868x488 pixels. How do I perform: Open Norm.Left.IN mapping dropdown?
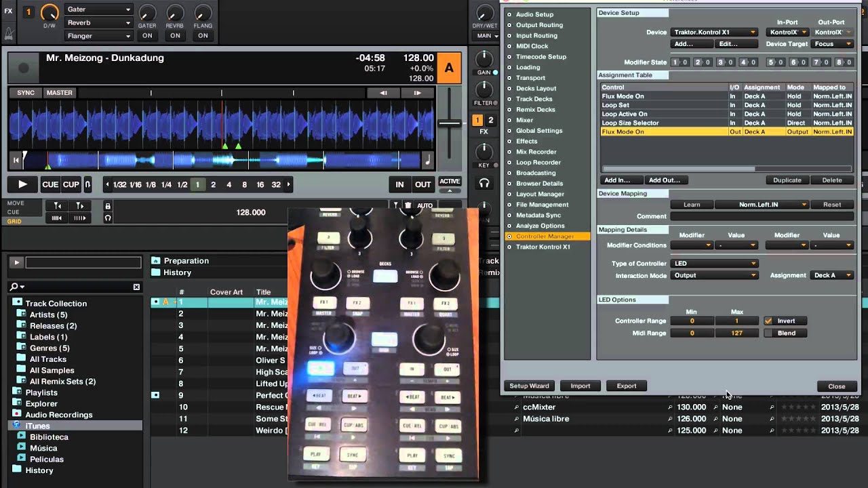coord(762,205)
